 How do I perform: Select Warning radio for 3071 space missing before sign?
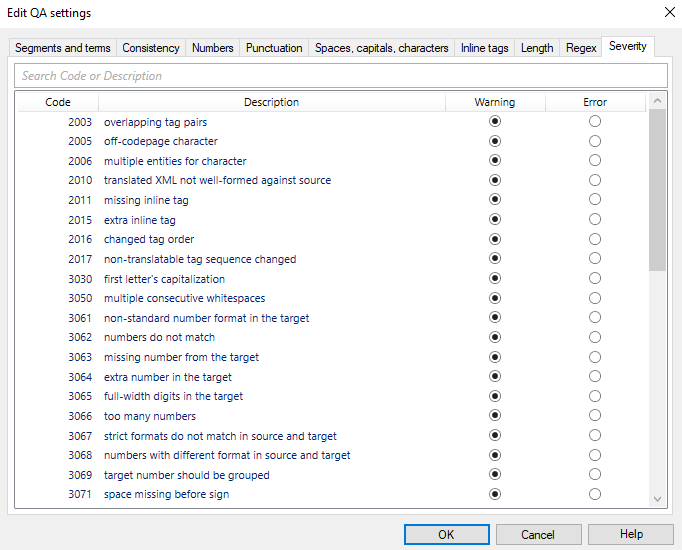[495, 494]
